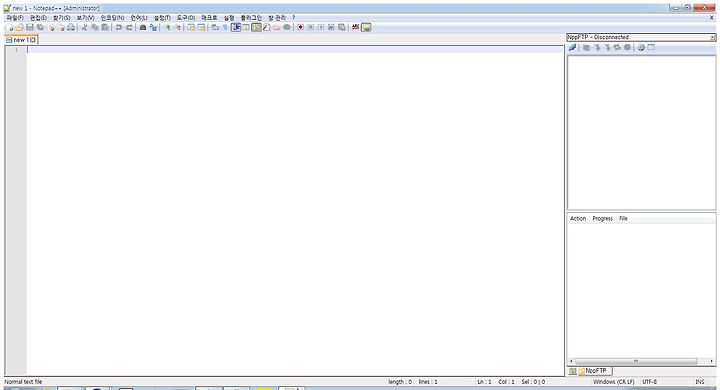Close the current file using toolbar icon
Screen dimensions: 720x390
pyautogui.click(x=51, y=28)
